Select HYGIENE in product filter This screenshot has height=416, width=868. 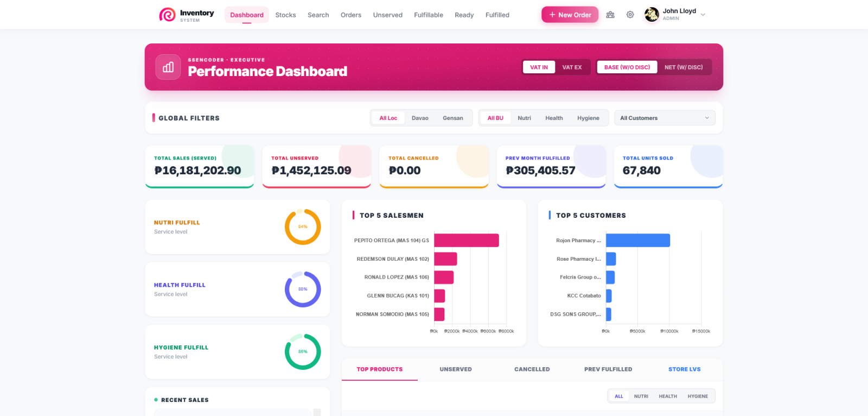(698, 396)
